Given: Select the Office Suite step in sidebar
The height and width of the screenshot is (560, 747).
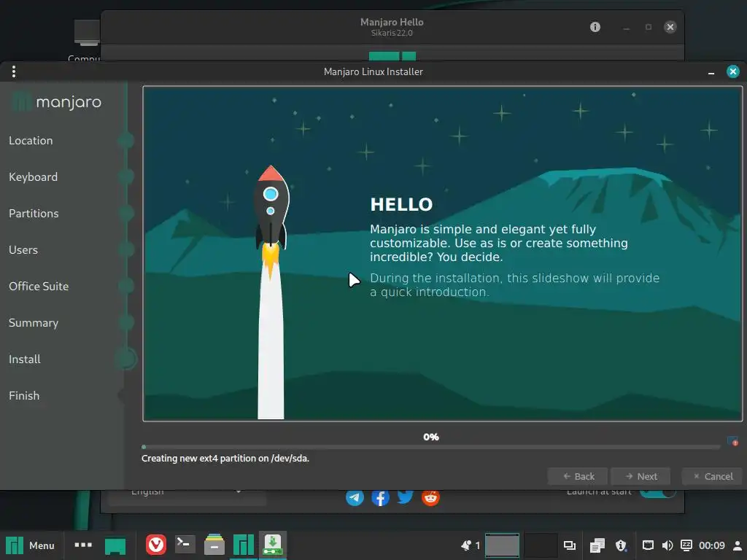Looking at the screenshot, I should click(x=39, y=286).
